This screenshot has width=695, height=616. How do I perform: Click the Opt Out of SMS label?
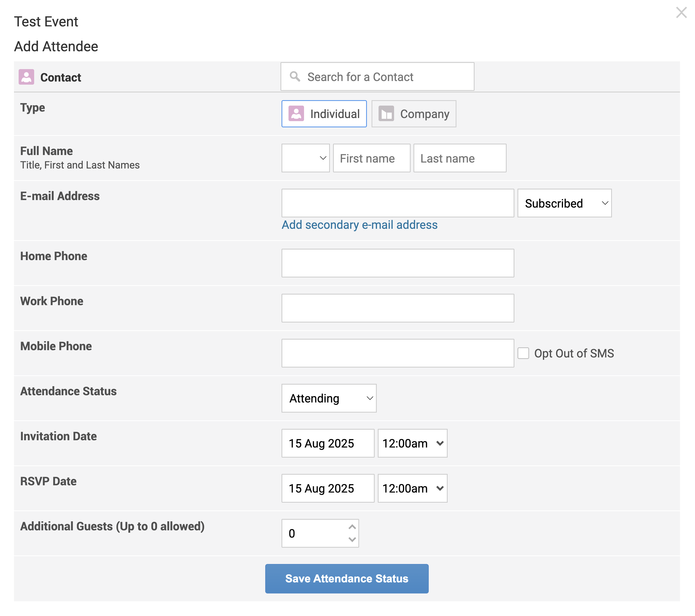[574, 353]
